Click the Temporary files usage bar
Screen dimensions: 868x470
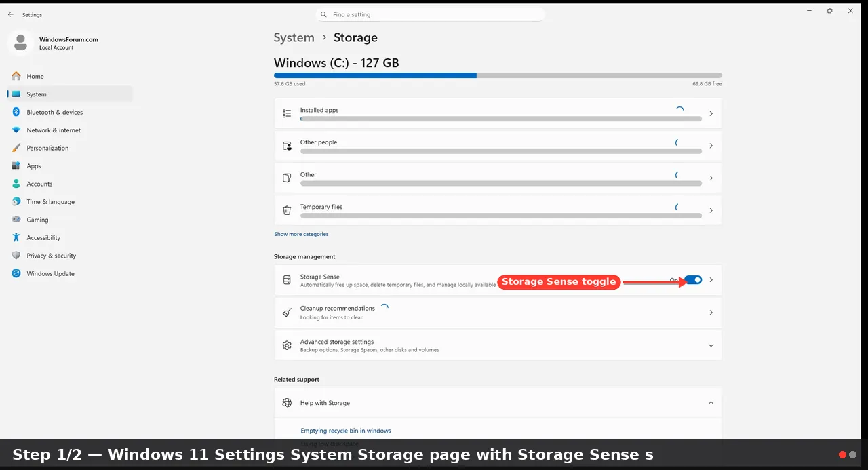501,216
